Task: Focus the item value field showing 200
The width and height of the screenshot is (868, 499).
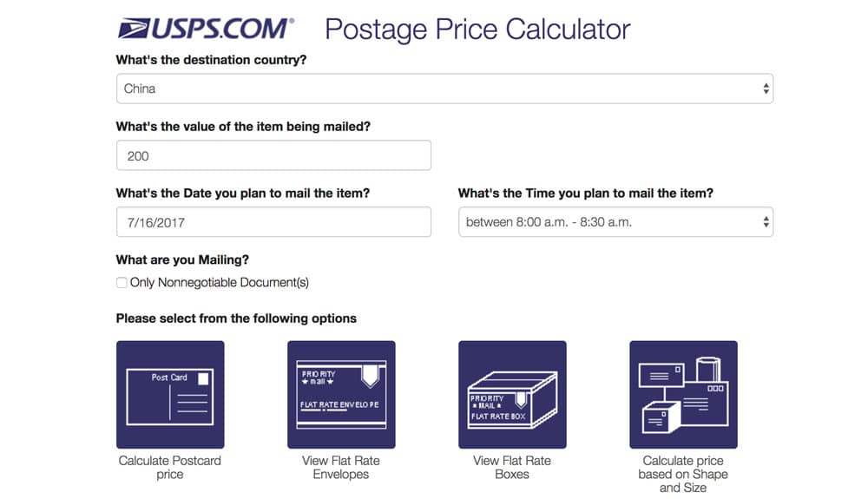Action: (x=273, y=155)
